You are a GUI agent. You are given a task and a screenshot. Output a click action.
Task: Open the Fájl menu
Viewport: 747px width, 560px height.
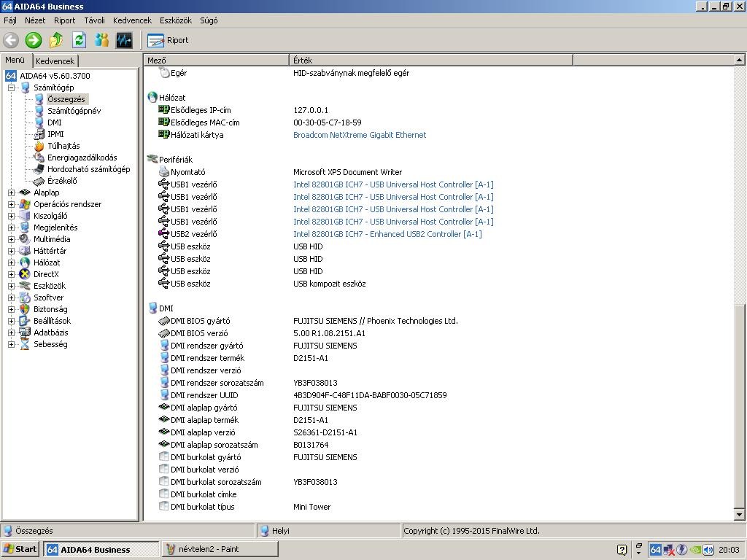[x=10, y=20]
